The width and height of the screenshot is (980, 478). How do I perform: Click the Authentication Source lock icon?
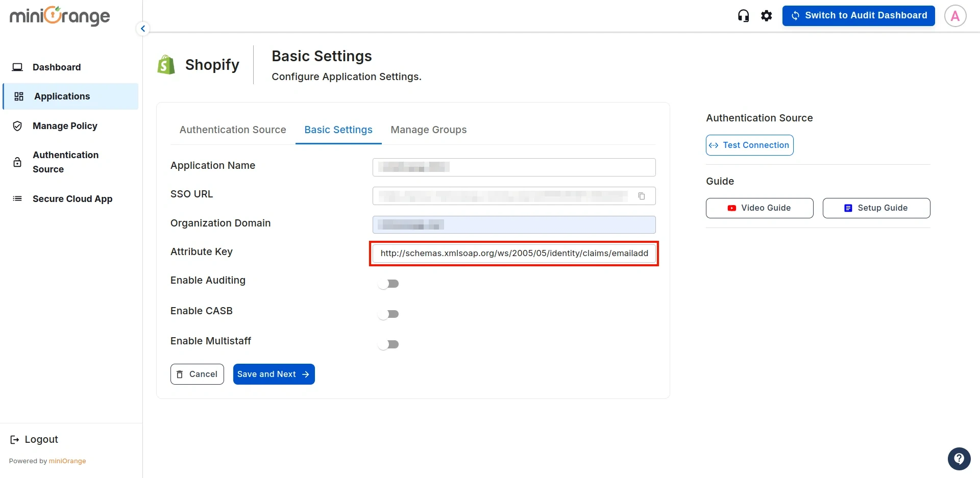point(17,162)
